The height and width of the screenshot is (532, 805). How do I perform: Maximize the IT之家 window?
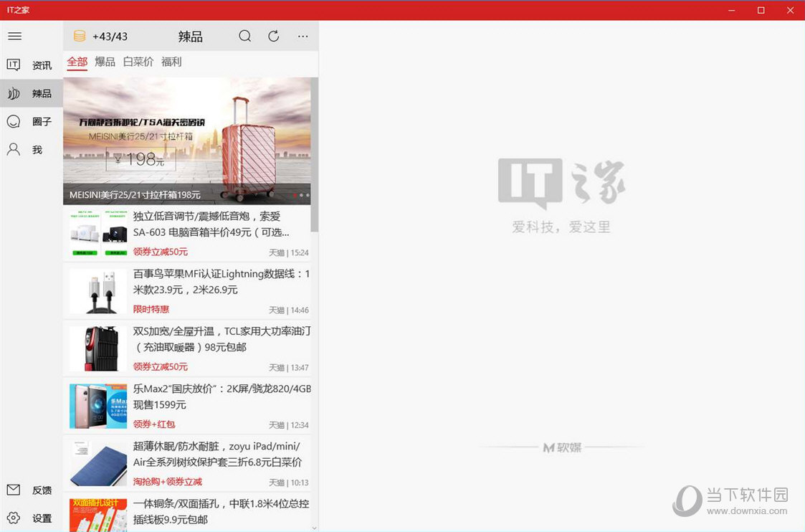pos(761,10)
